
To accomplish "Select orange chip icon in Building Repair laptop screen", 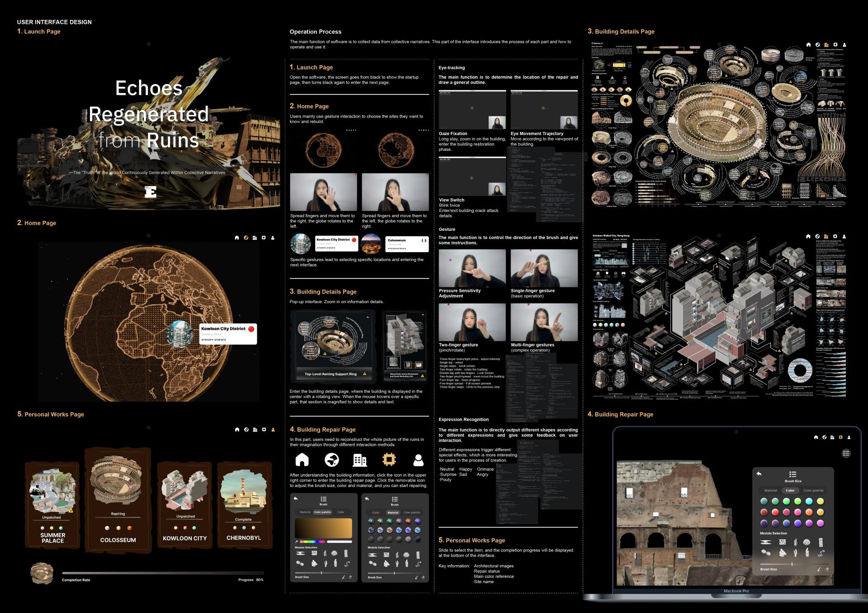I will pos(841,437).
